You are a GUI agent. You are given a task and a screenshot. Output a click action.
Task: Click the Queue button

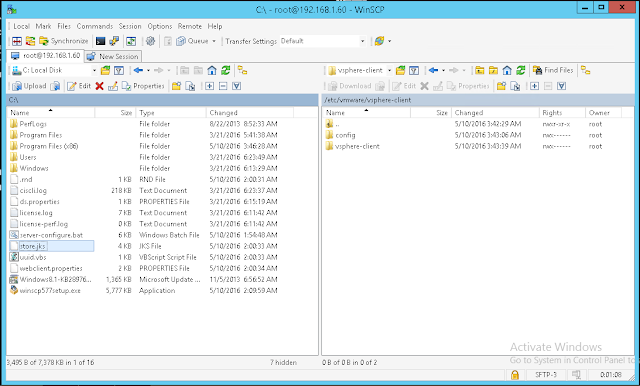click(x=192, y=41)
